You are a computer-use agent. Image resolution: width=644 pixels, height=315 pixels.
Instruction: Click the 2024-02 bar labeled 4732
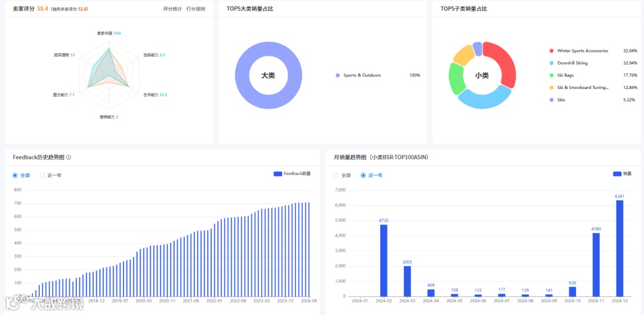coord(383,260)
